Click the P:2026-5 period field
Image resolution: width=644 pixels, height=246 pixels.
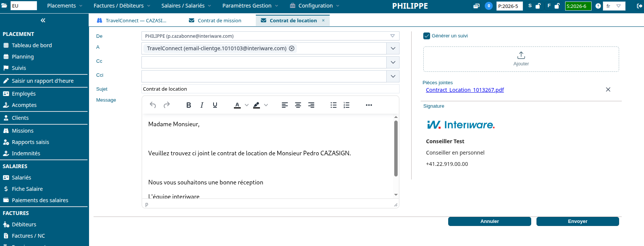[x=509, y=6]
